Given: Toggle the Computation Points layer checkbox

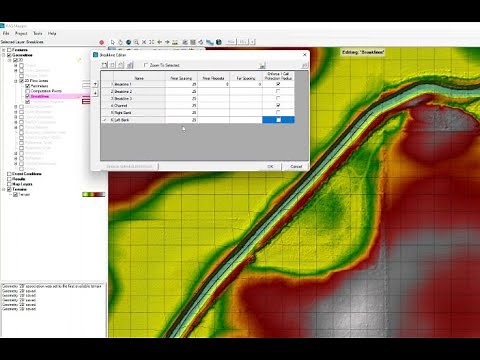Looking at the screenshot, I should click(x=28, y=91).
